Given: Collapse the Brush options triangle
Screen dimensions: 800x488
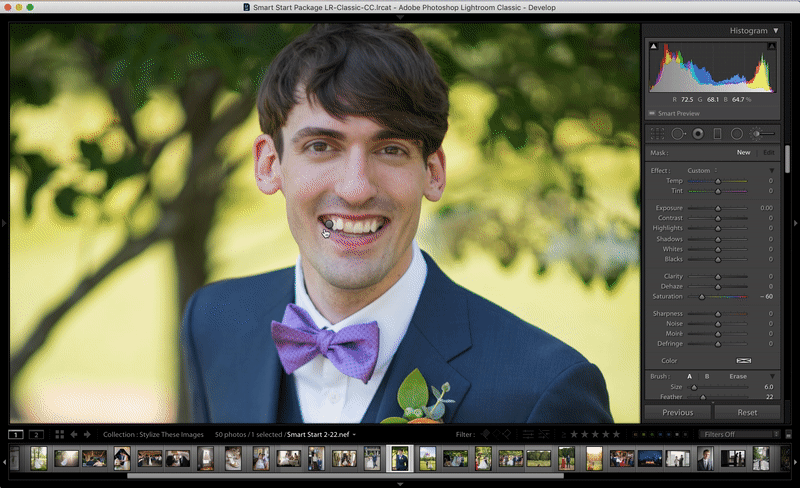Looking at the screenshot, I should [772, 376].
